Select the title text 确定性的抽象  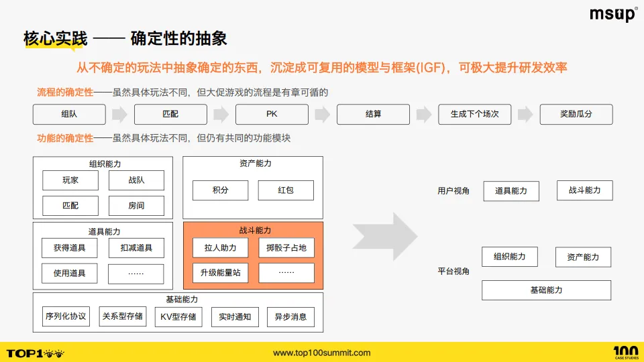[178, 39]
